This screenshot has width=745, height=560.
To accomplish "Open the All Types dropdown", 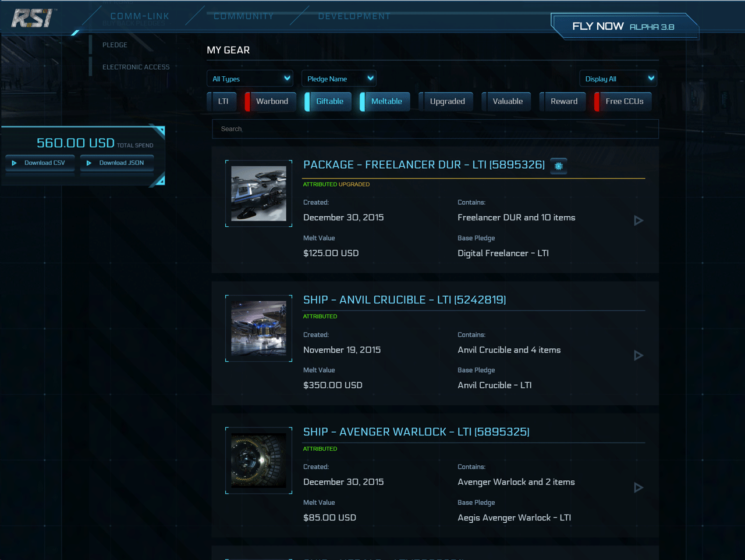I will tap(250, 79).
